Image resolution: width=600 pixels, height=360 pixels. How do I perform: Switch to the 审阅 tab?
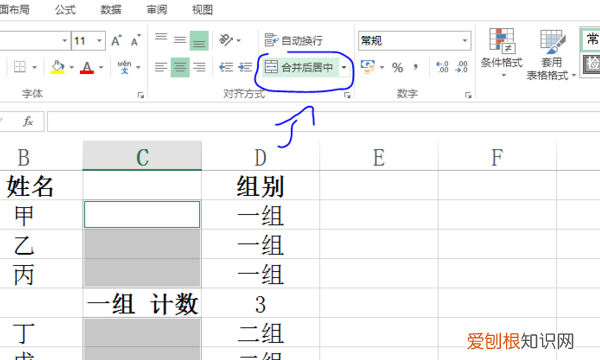pyautogui.click(x=157, y=10)
